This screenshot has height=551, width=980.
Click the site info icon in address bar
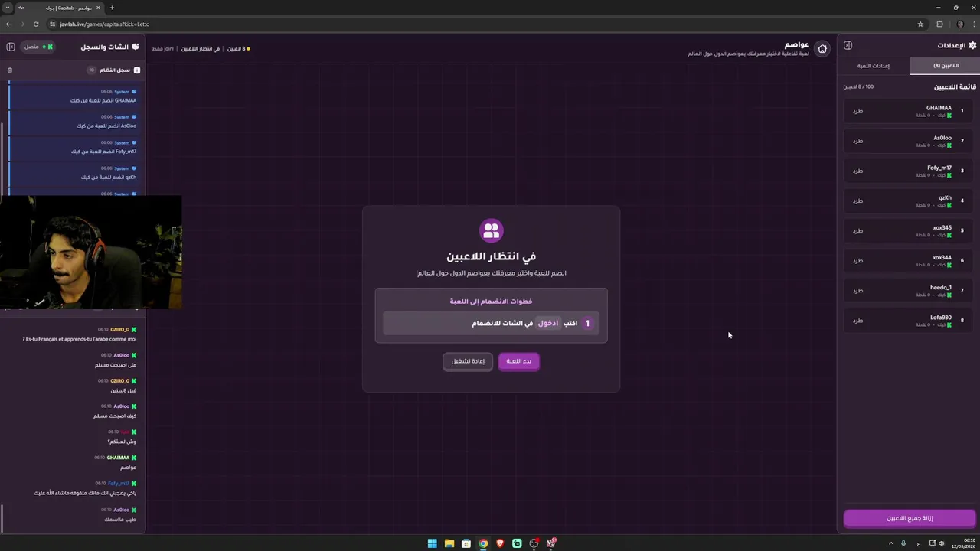52,24
